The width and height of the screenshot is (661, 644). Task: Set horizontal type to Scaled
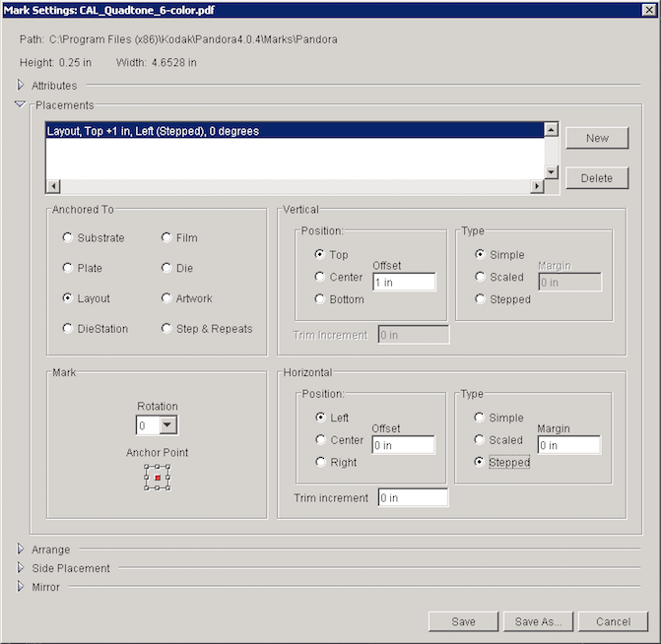click(480, 440)
